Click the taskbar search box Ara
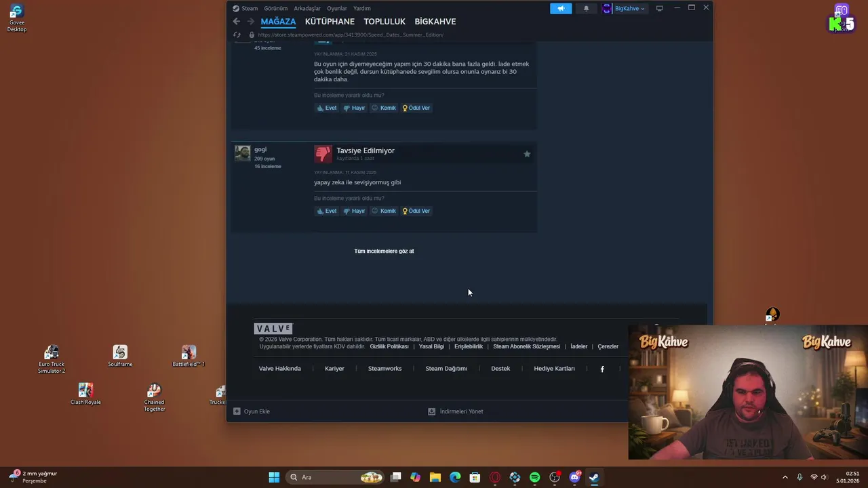The image size is (868, 488). [336, 477]
